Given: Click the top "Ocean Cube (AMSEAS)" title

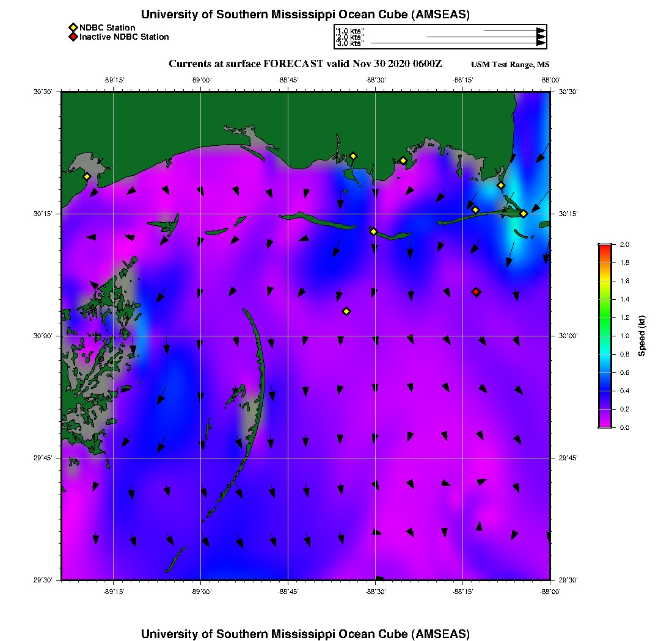Looking at the screenshot, I should [305, 15].
